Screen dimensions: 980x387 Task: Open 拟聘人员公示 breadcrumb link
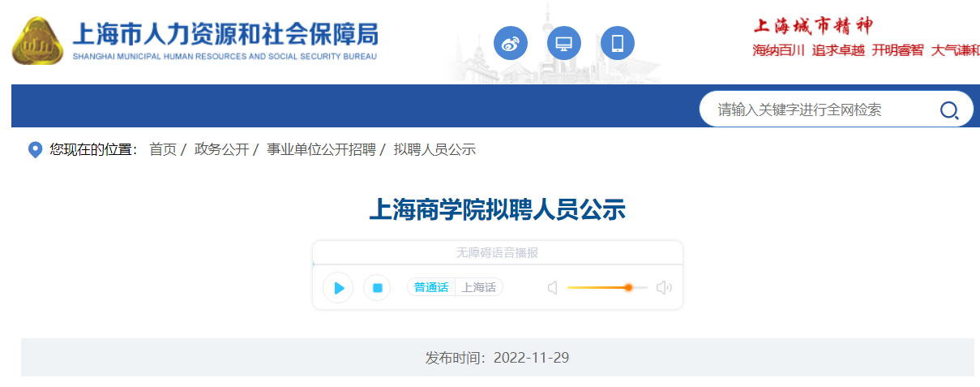pos(434,149)
